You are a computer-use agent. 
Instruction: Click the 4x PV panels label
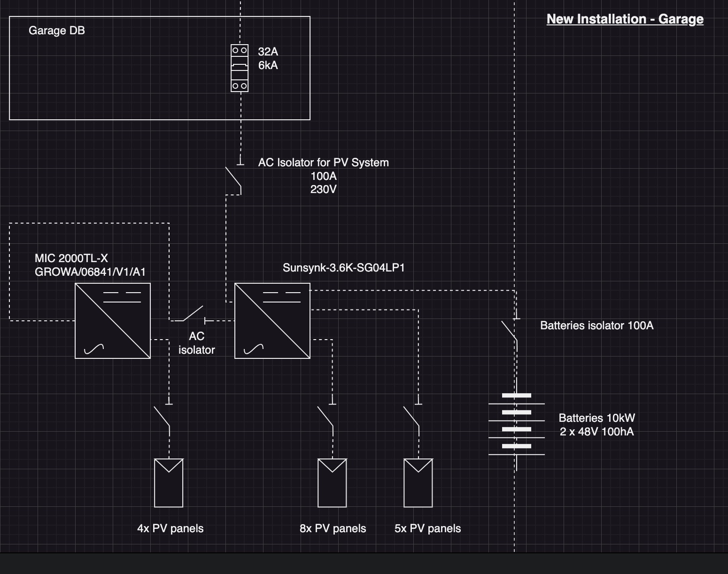170,528
